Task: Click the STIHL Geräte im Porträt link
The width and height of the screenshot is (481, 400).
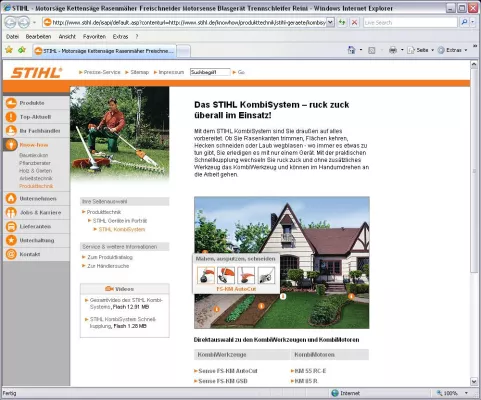Action: [x=120, y=221]
